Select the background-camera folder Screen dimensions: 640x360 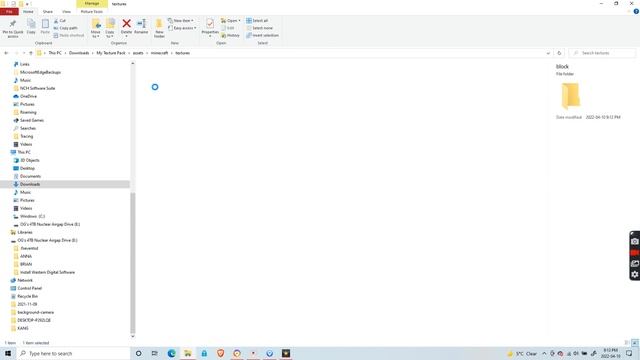coord(36,312)
